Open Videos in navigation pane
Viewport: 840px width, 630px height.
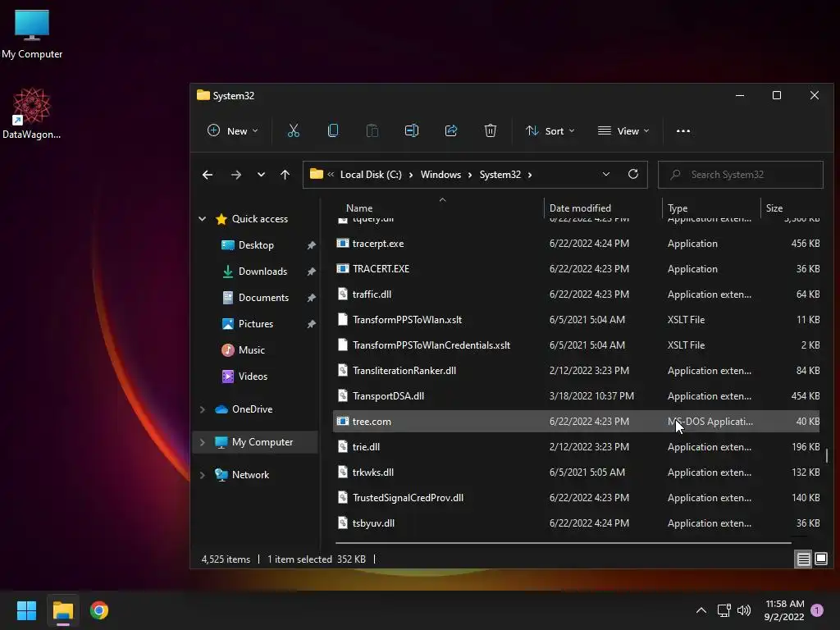point(253,376)
